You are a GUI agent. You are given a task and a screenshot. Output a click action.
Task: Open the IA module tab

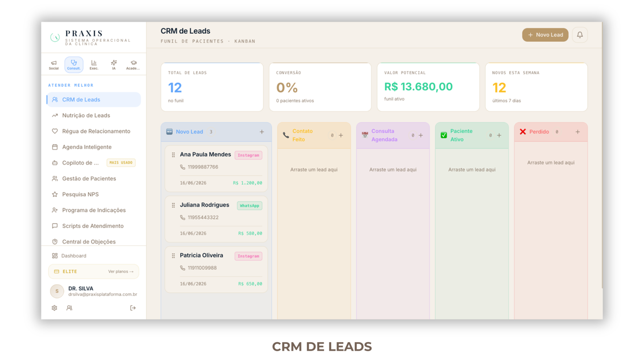tap(114, 65)
